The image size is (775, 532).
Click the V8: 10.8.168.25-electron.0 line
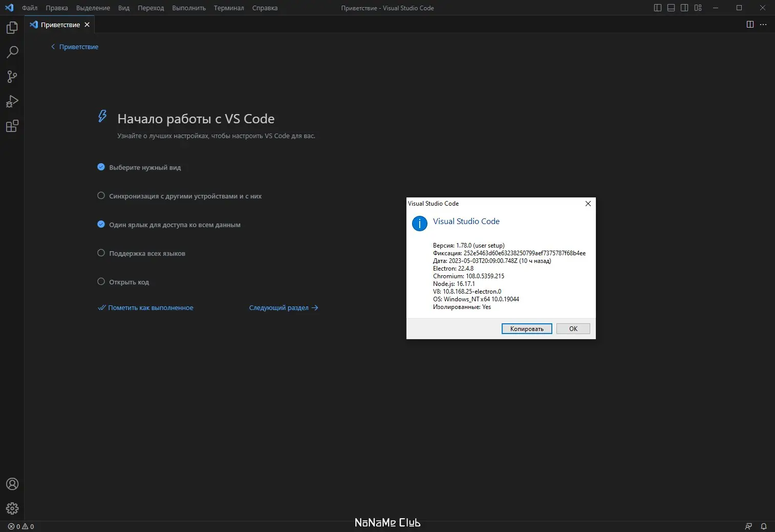[467, 292]
